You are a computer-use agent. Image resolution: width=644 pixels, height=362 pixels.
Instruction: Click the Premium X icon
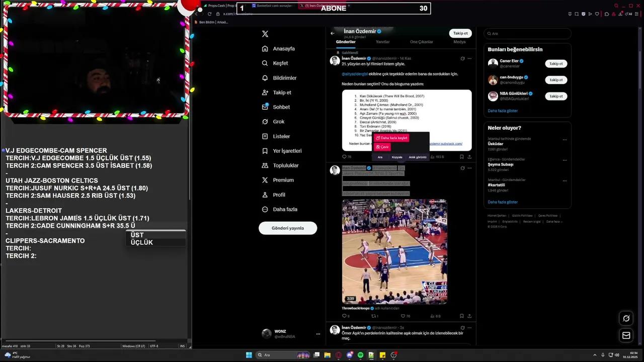(265, 180)
